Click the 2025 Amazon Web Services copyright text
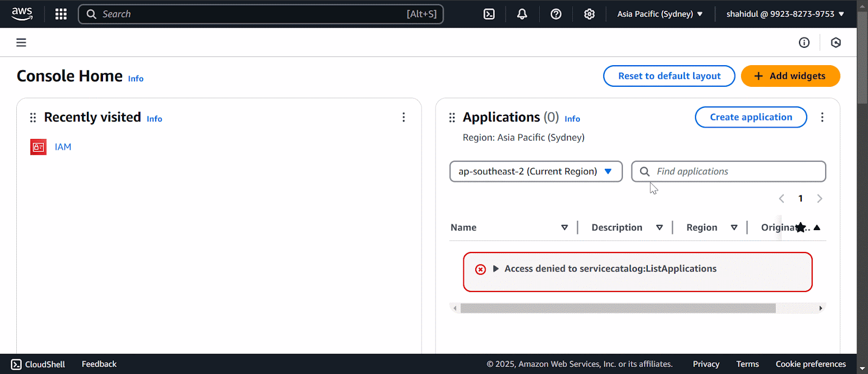 (579, 364)
